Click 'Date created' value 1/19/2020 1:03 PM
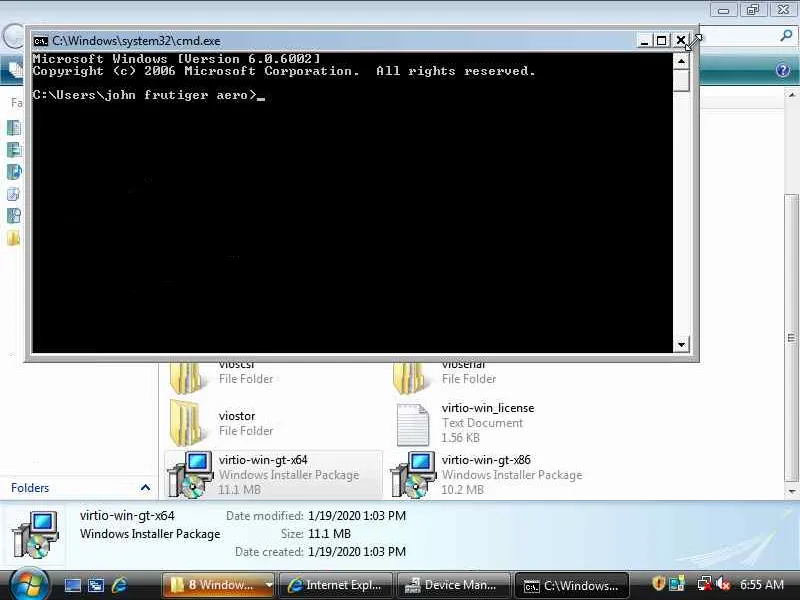This screenshot has width=800, height=600. pos(357,552)
